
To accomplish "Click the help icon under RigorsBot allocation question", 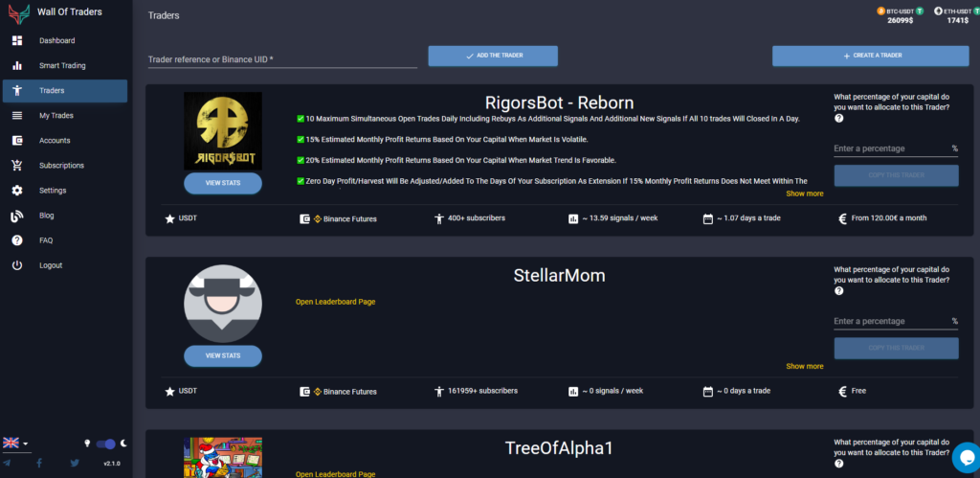I will point(839,119).
